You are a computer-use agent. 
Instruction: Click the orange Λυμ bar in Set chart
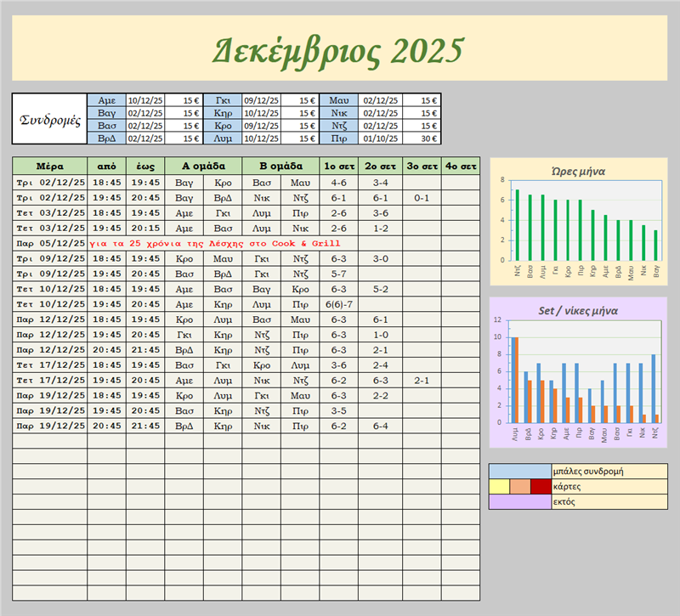[516, 379]
